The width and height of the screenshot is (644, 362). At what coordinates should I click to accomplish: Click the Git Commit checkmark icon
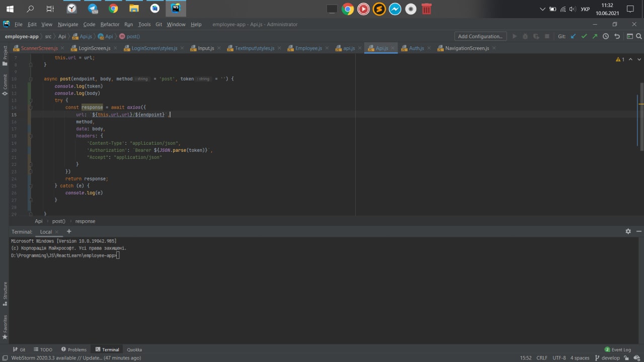pyautogui.click(x=584, y=36)
